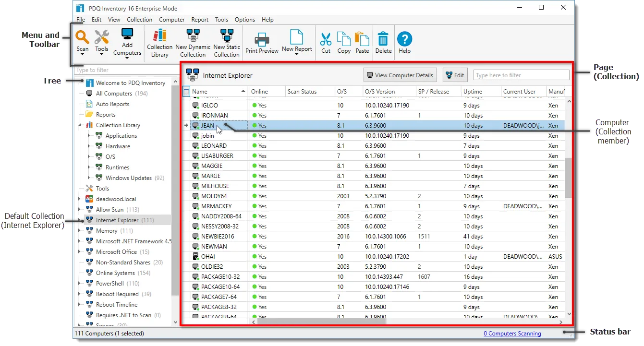644x346 pixels.
Task: Open the 0 Computers Scanning link
Action: [x=512, y=333]
